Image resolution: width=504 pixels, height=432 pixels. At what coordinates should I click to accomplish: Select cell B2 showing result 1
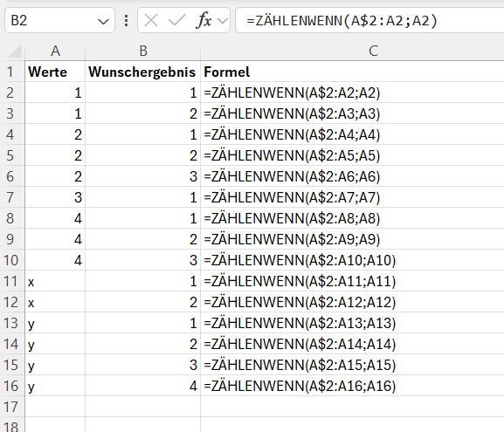143,93
